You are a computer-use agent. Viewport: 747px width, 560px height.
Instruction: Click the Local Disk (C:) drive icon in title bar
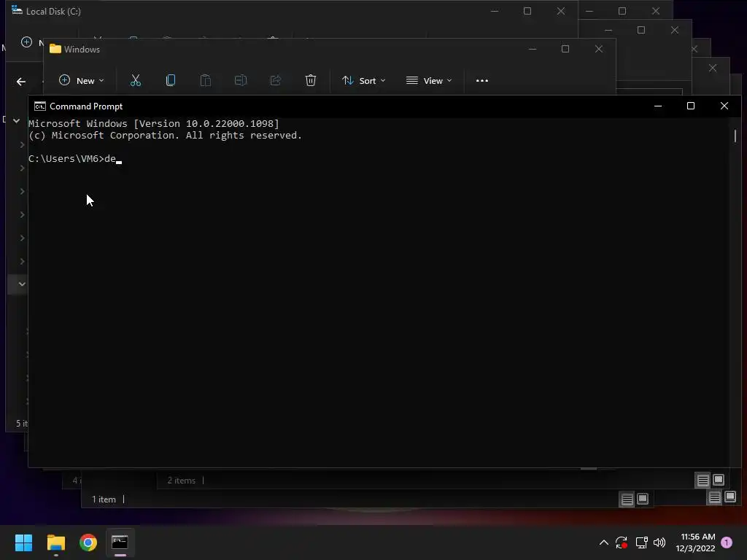pyautogui.click(x=18, y=10)
